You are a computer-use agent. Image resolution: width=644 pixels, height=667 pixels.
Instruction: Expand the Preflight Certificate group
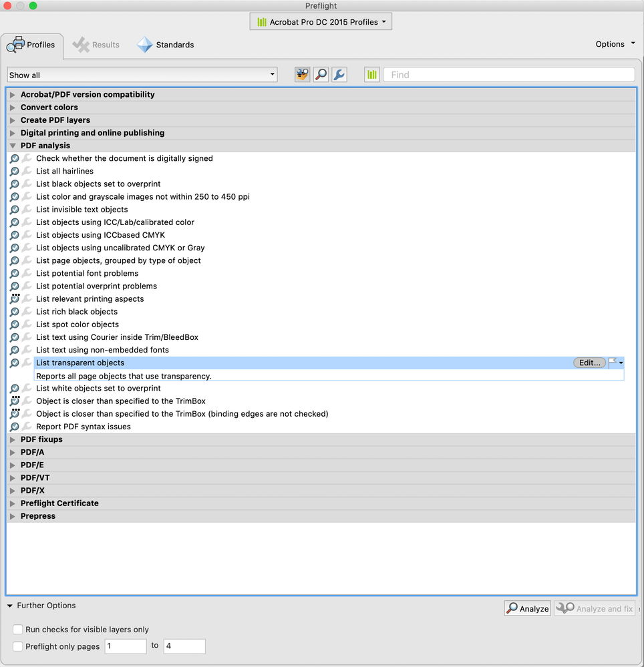[13, 503]
